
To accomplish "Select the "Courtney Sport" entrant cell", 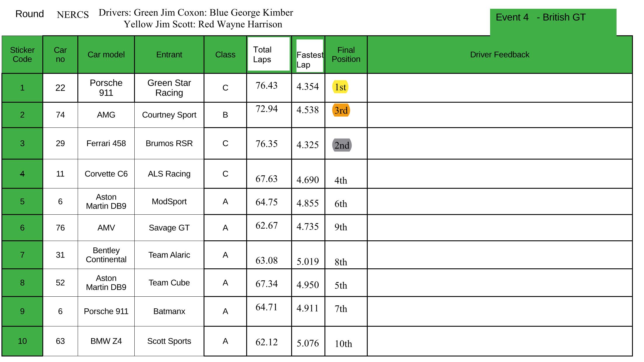I will 169,115.
